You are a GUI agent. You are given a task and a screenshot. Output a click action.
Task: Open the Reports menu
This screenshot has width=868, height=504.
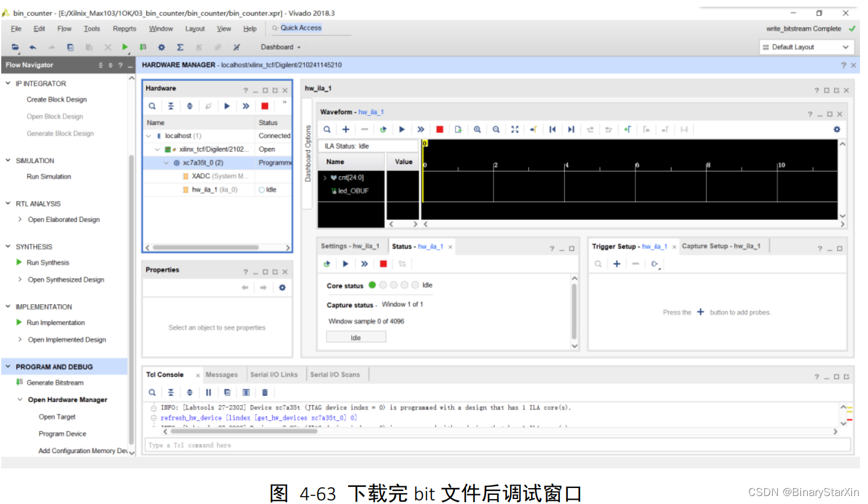tap(125, 28)
